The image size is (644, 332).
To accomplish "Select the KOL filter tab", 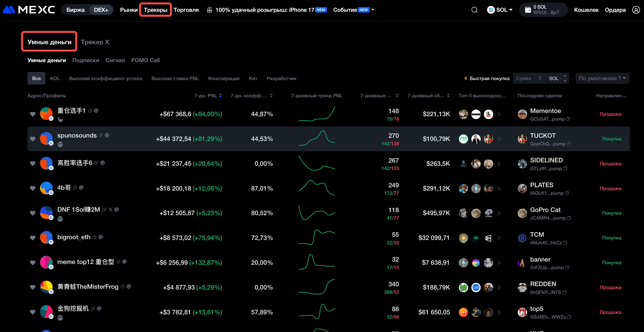I will coord(55,78).
